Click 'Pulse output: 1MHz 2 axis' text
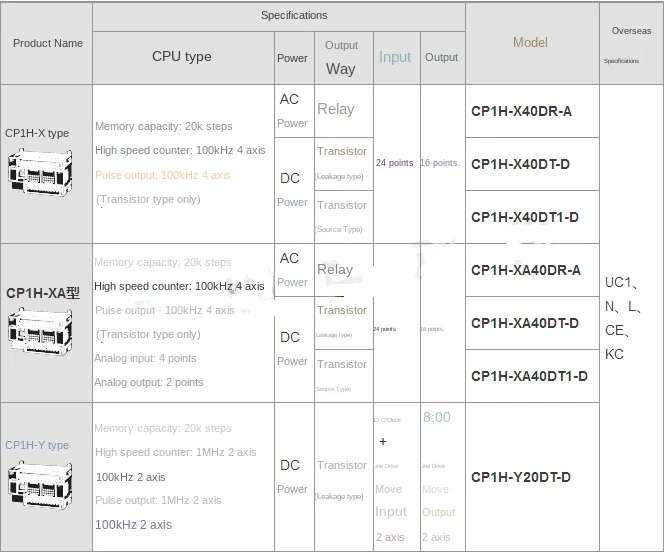 click(158, 500)
